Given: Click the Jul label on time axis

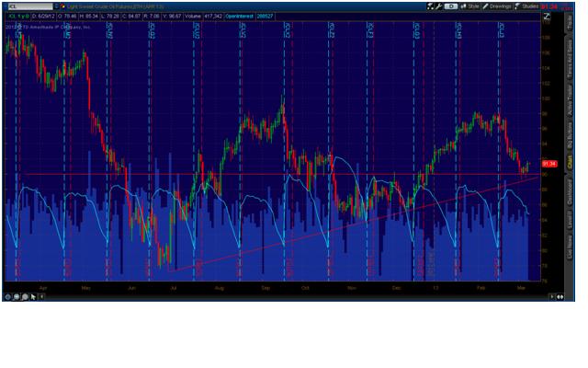Looking at the screenshot, I should [x=174, y=288].
